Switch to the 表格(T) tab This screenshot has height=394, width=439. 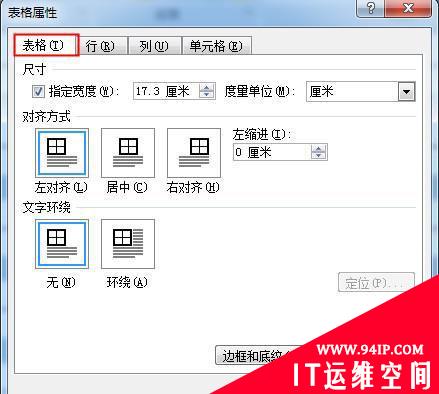coord(46,45)
